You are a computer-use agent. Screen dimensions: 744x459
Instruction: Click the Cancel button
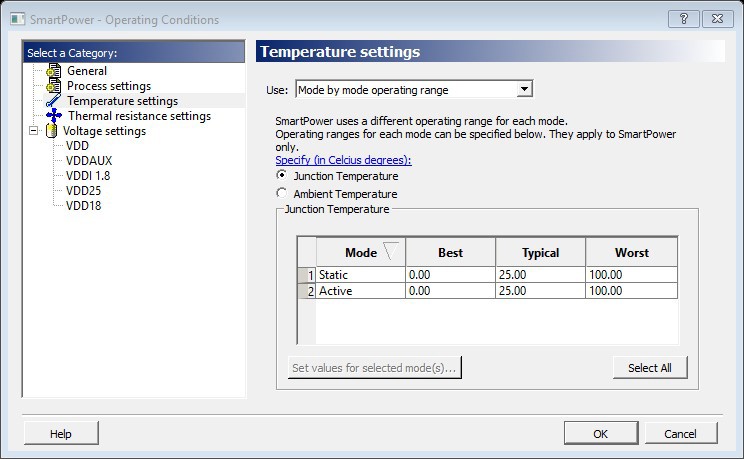pyautogui.click(x=680, y=433)
